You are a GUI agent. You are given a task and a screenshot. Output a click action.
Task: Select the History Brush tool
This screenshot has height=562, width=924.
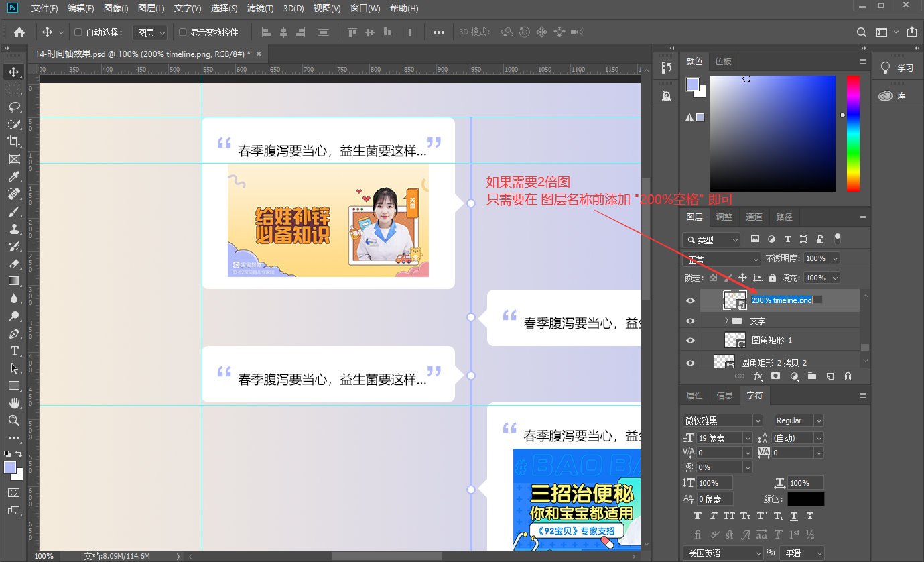click(x=13, y=246)
